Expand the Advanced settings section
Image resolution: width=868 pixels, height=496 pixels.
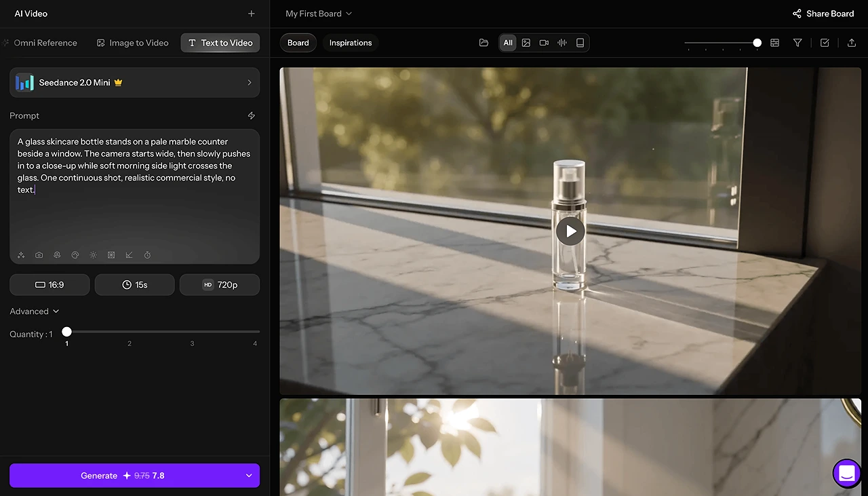(35, 311)
